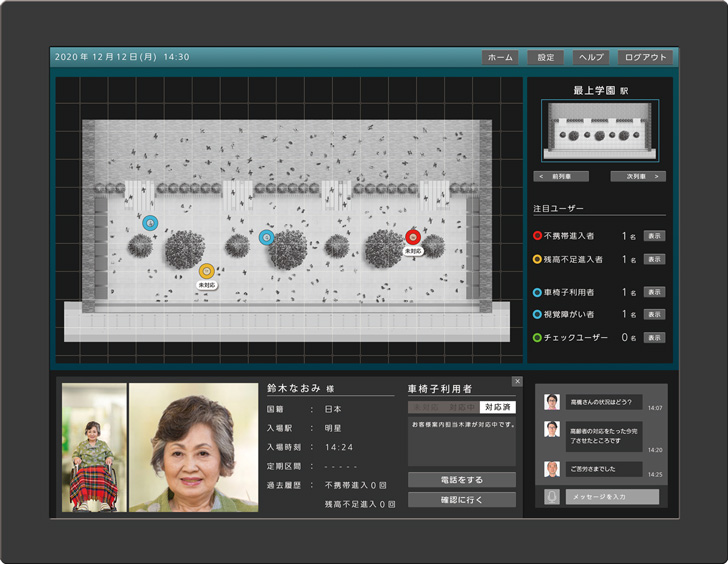728x564 pixels.
Task: Close the user detail panel
Action: point(517,381)
